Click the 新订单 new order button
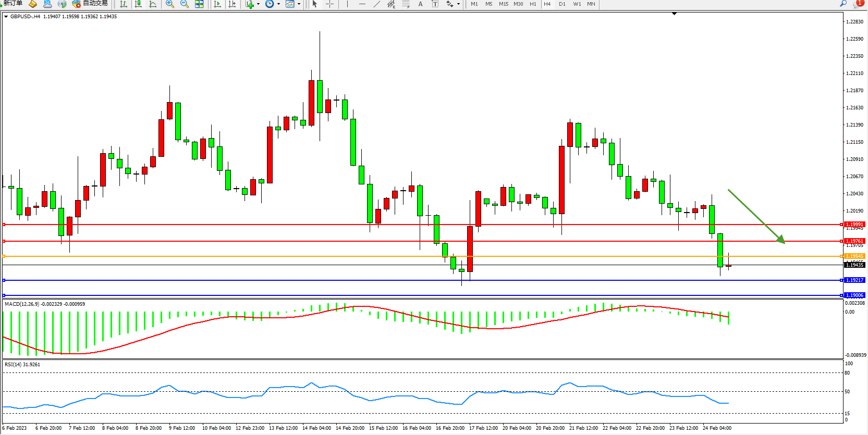868x435 pixels. [x=13, y=4]
